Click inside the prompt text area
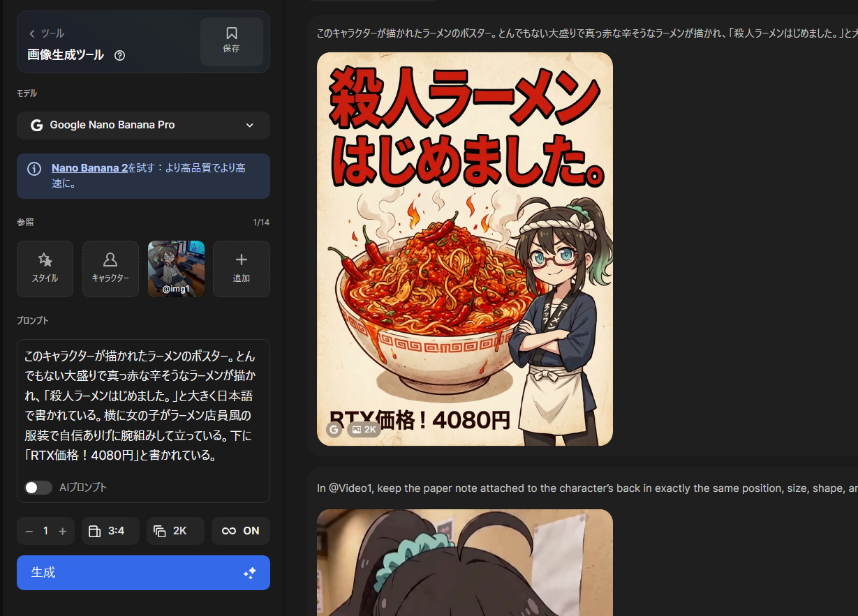 coord(143,406)
